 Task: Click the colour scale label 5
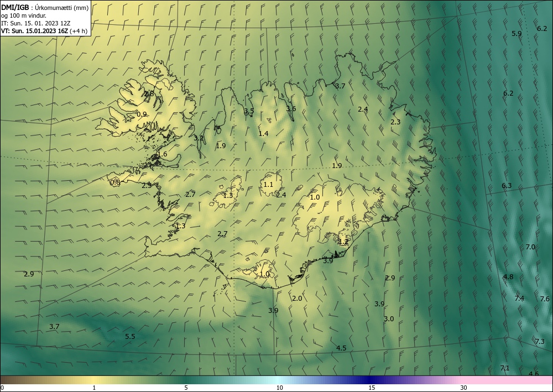point(186,388)
